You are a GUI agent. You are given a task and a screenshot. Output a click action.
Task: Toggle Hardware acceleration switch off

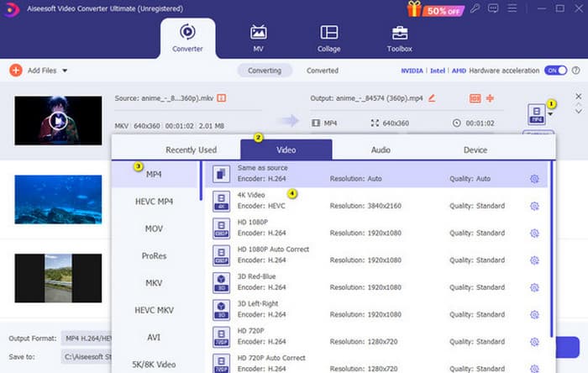click(x=555, y=71)
